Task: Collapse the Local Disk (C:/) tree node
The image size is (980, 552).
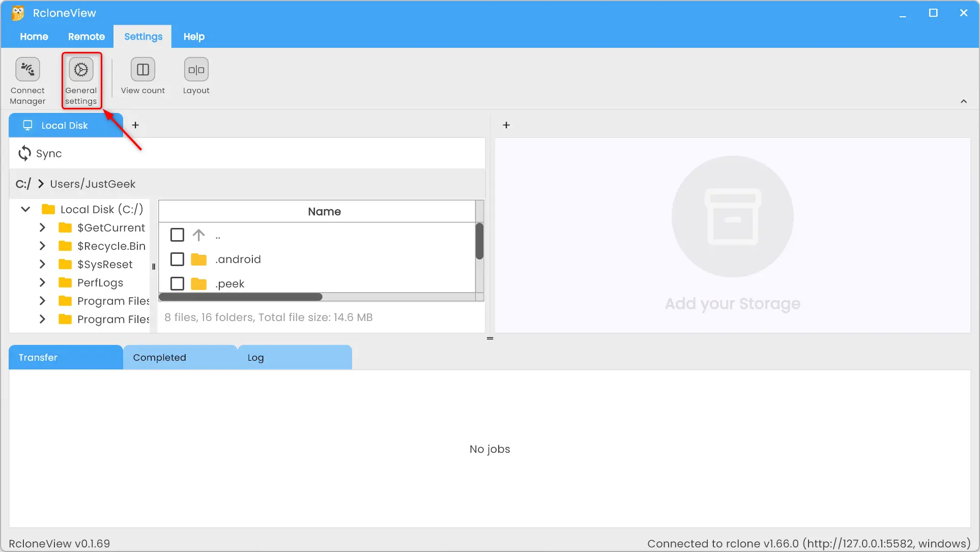Action: point(25,209)
